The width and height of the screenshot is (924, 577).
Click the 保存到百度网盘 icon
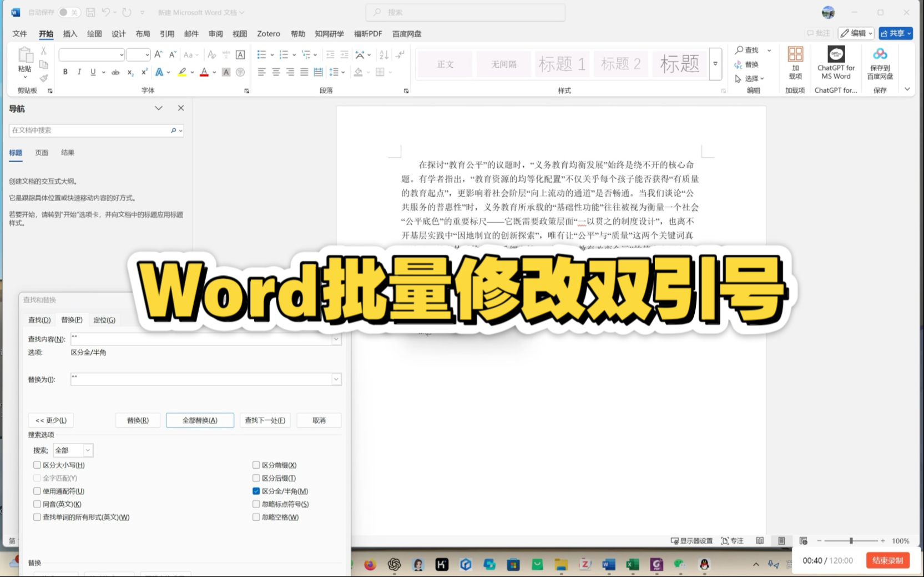880,62
